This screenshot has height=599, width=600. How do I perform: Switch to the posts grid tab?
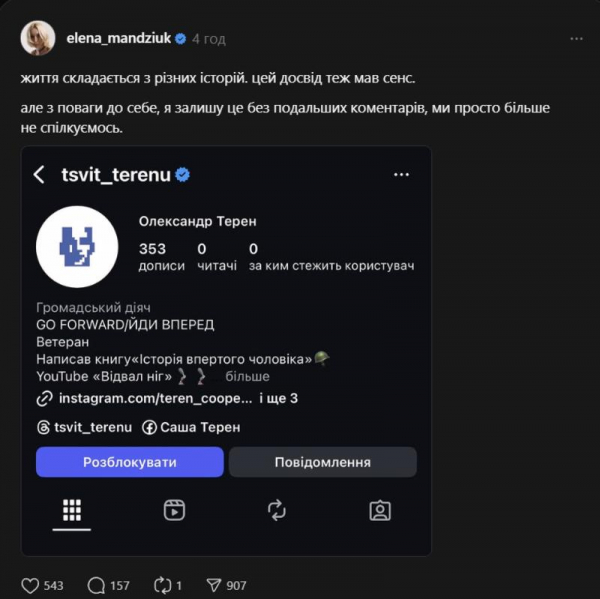(x=71, y=510)
